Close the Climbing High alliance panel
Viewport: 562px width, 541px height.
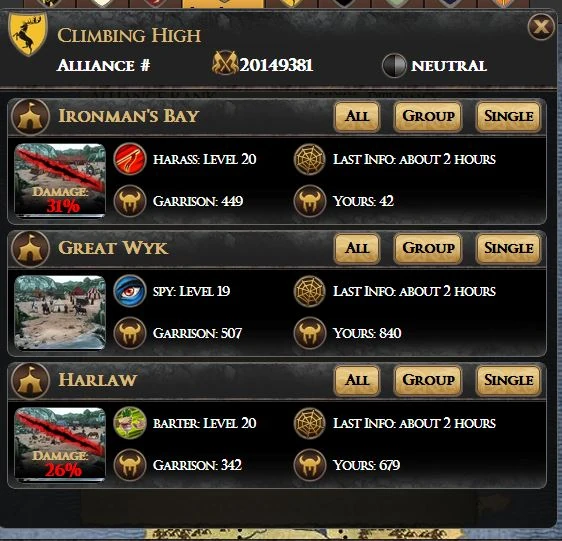click(541, 27)
